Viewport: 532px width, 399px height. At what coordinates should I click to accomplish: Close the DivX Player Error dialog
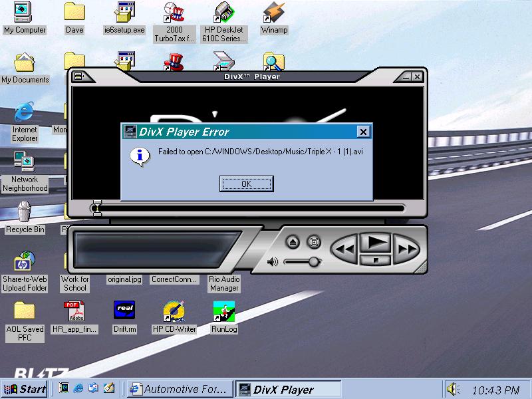point(362,132)
